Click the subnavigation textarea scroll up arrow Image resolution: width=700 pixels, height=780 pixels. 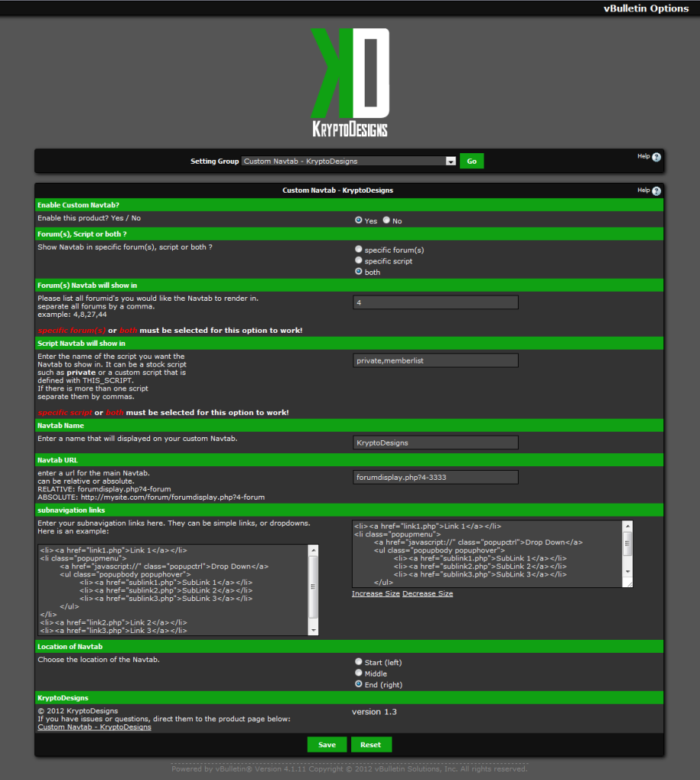point(628,526)
